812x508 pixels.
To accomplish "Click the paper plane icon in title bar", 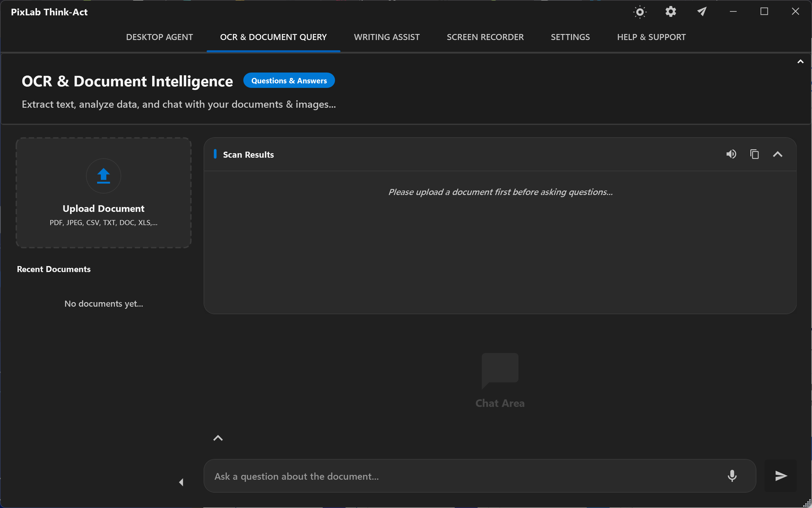I will 702,12.
